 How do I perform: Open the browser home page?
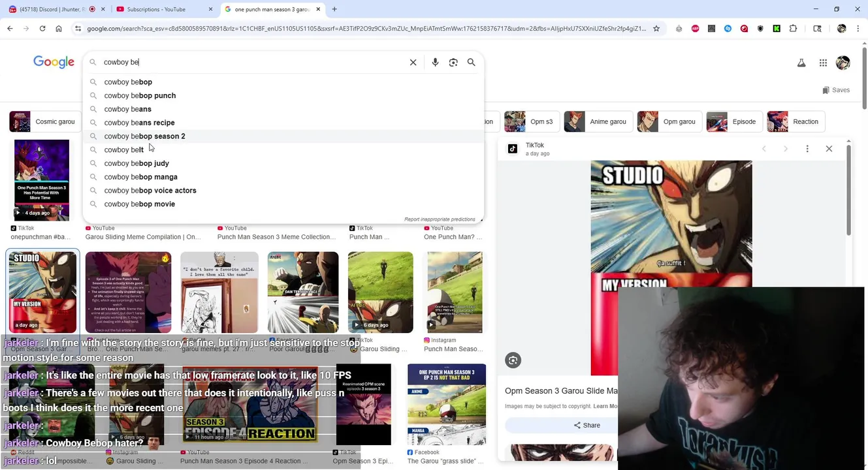[59, 29]
